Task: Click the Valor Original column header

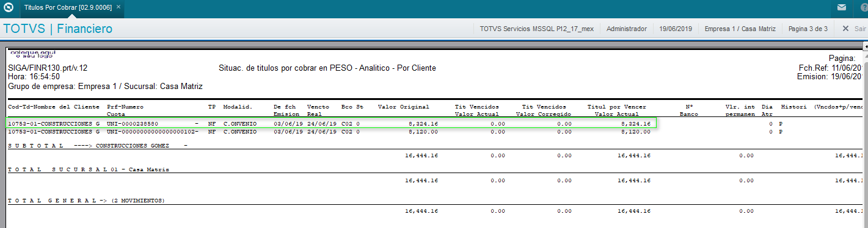Action: pyautogui.click(x=403, y=107)
